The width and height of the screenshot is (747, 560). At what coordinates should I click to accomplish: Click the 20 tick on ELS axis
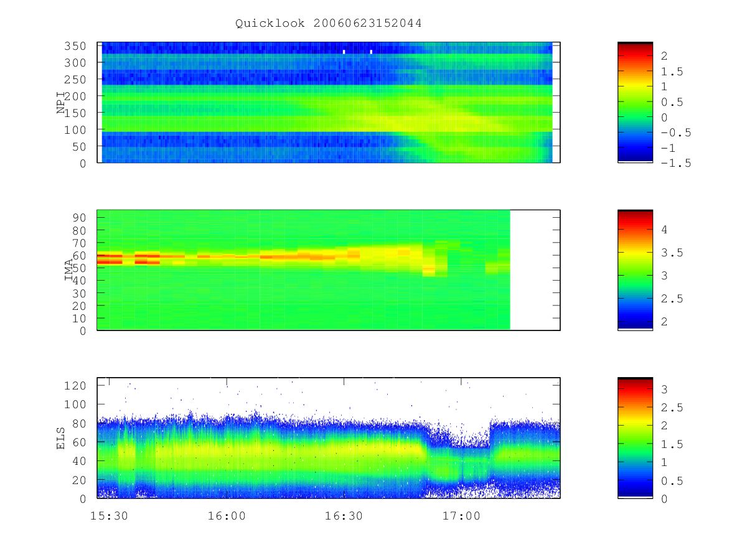[x=80, y=480]
